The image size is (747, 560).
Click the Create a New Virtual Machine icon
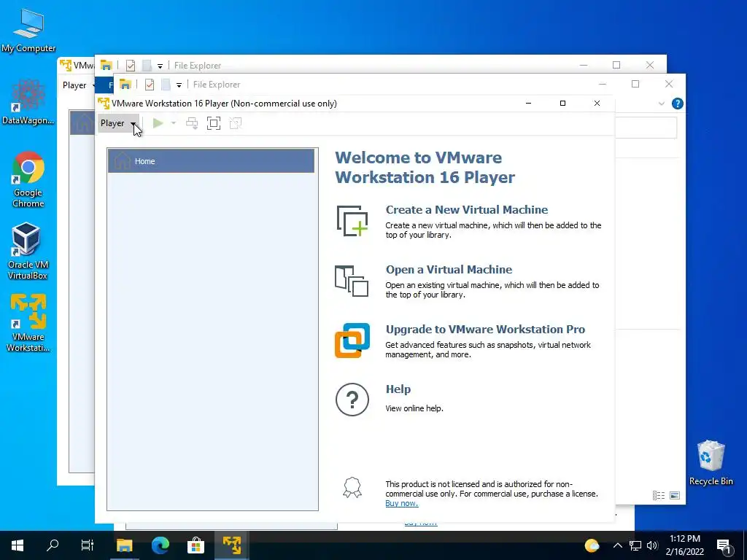click(352, 221)
